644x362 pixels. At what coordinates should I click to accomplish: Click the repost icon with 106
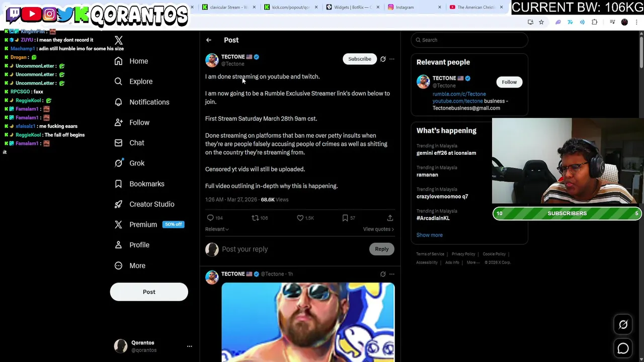[255, 218]
